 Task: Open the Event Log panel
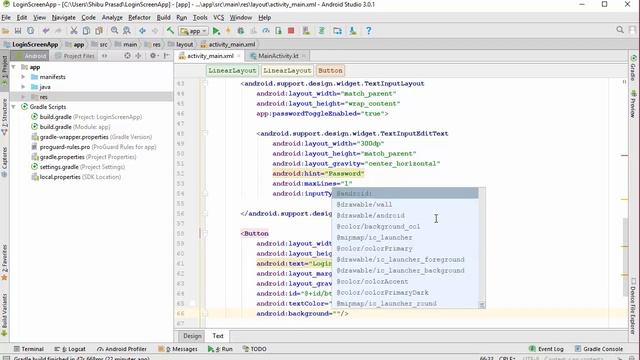(546, 349)
